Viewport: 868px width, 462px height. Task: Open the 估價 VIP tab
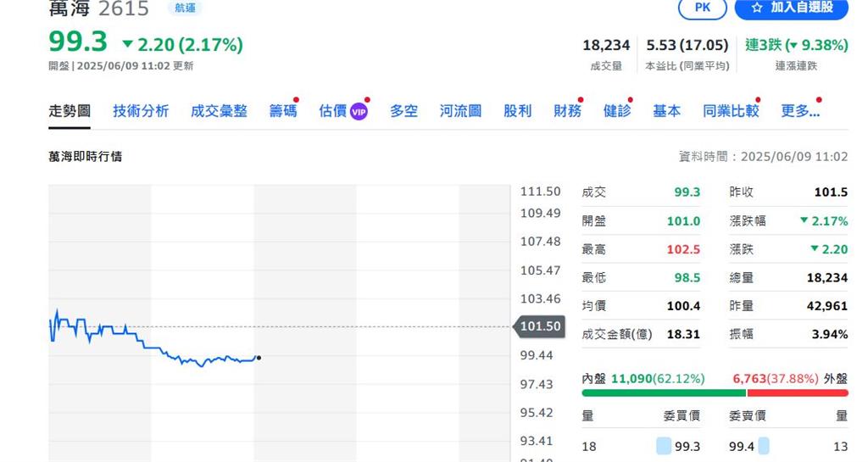[x=342, y=111]
